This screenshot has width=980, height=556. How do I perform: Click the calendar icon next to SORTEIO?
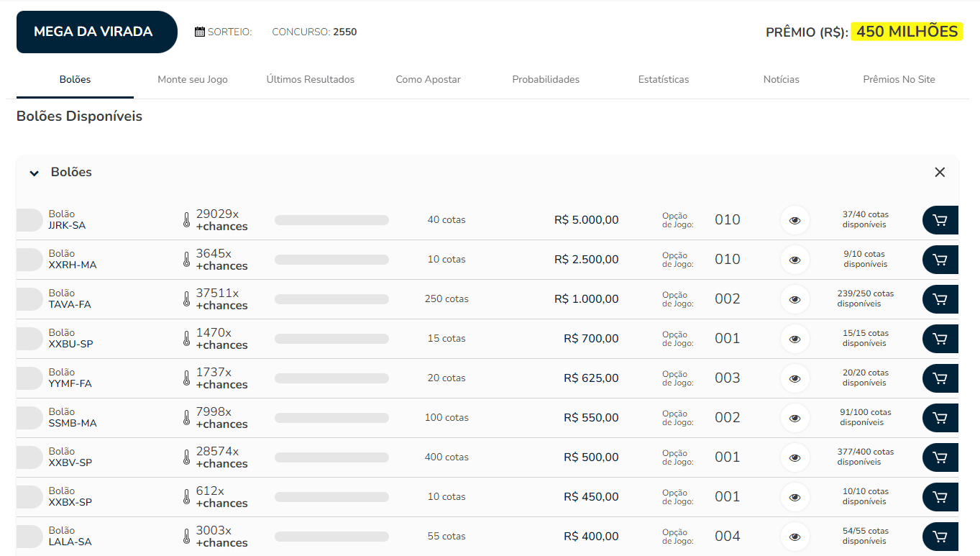coord(200,32)
